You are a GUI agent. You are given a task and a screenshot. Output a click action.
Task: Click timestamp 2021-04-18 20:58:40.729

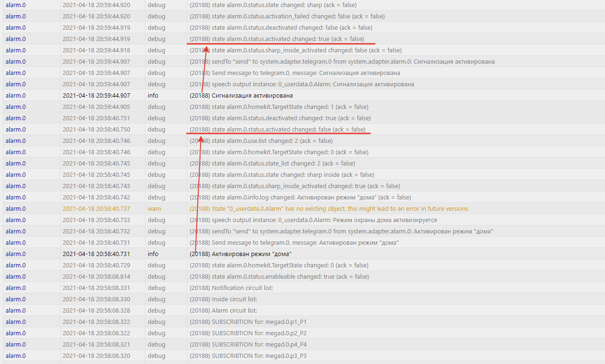pyautogui.click(x=96, y=265)
